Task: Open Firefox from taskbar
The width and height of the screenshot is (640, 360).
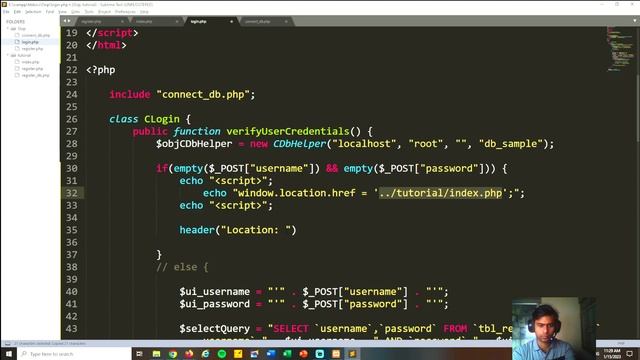Action: pyautogui.click(x=189, y=353)
